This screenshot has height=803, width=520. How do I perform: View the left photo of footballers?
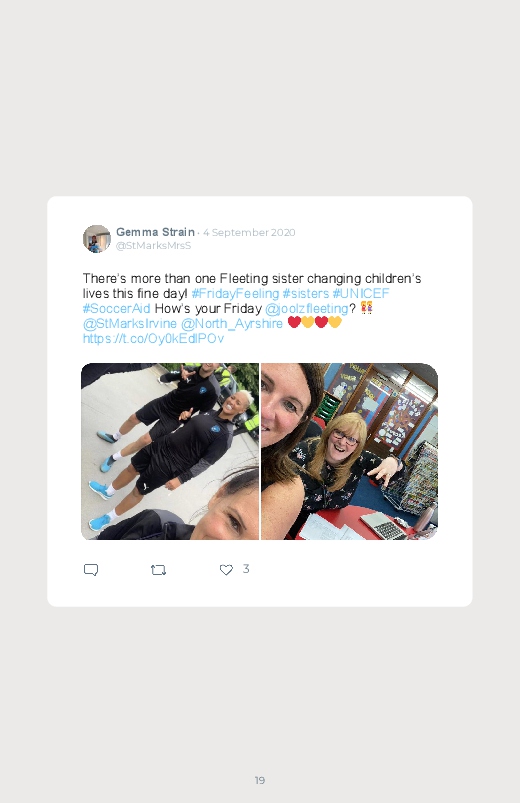coord(170,451)
